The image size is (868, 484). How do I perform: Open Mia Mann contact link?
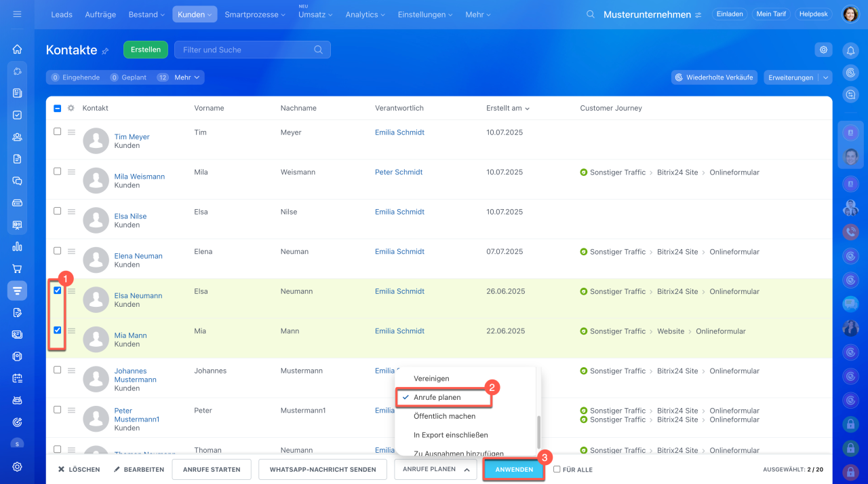pos(130,335)
